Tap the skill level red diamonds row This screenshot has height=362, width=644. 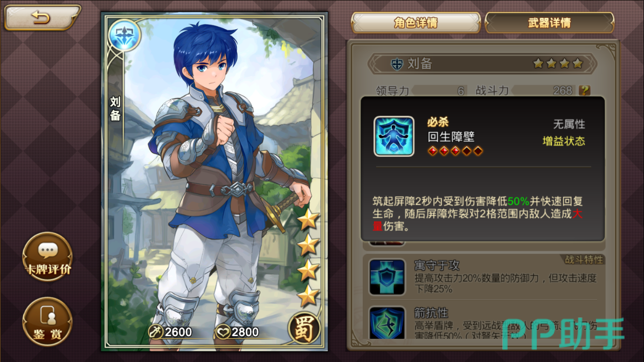(x=455, y=151)
